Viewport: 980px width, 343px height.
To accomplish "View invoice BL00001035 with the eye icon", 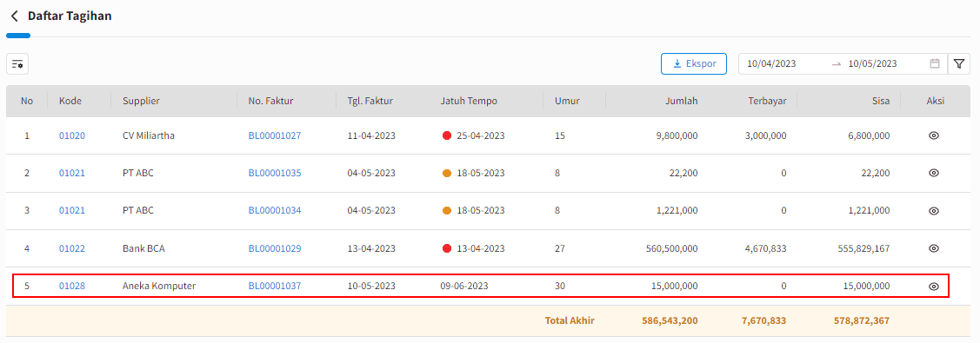I will [x=934, y=174].
